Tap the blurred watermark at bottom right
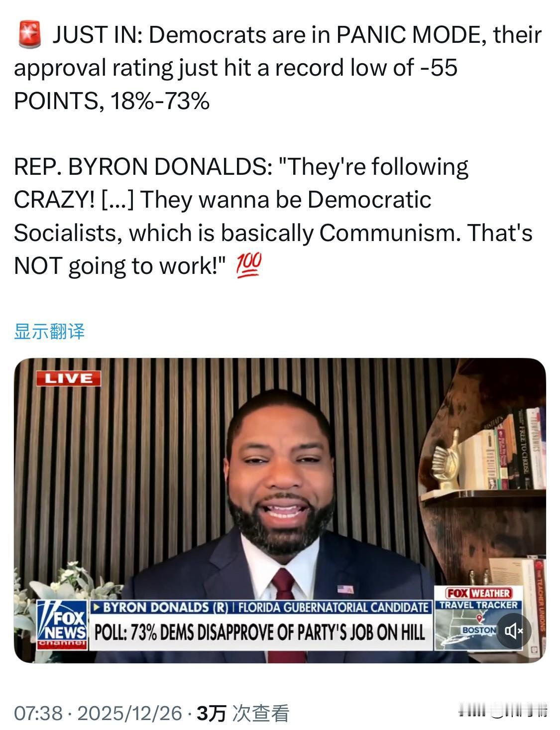 pos(503,712)
